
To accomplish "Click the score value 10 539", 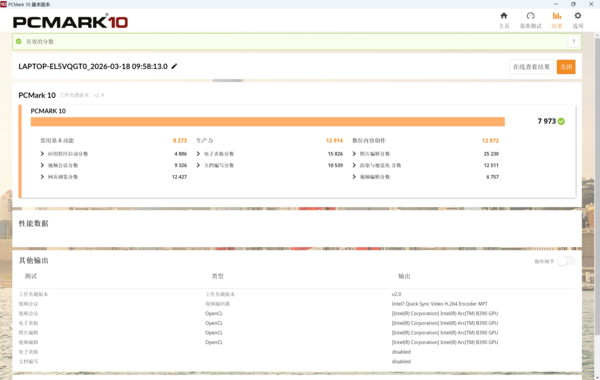I will 335,165.
